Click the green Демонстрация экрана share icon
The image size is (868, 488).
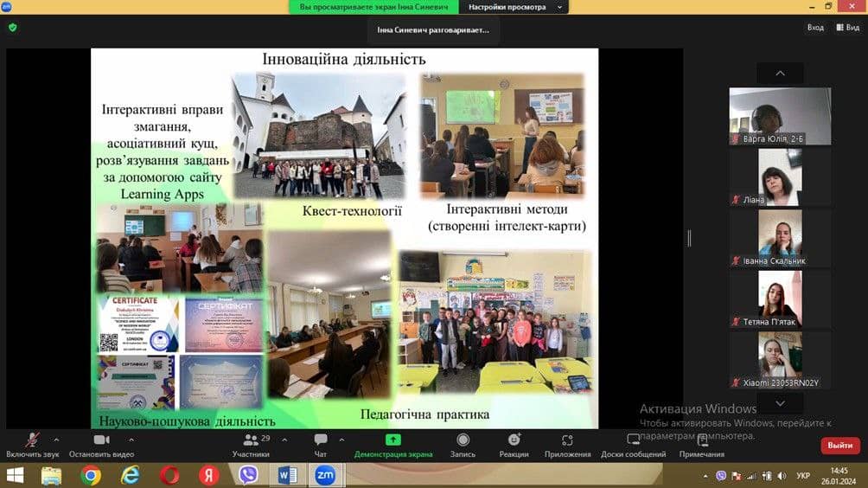(x=393, y=440)
